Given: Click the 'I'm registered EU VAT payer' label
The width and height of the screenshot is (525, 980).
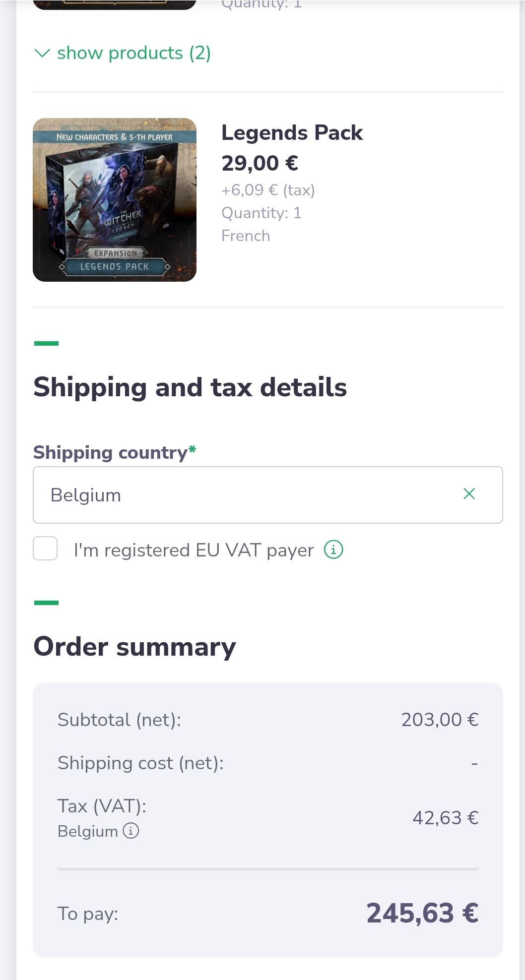Looking at the screenshot, I should coord(194,550).
